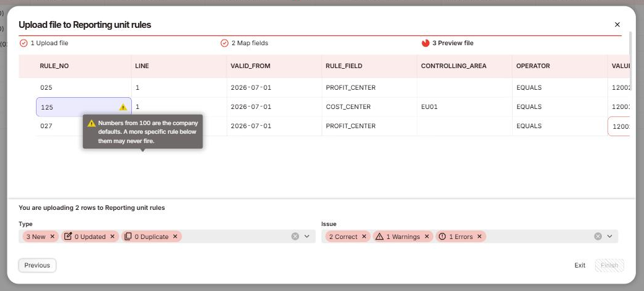
Task: Click the step 1 completed check icon
Action: click(24, 43)
